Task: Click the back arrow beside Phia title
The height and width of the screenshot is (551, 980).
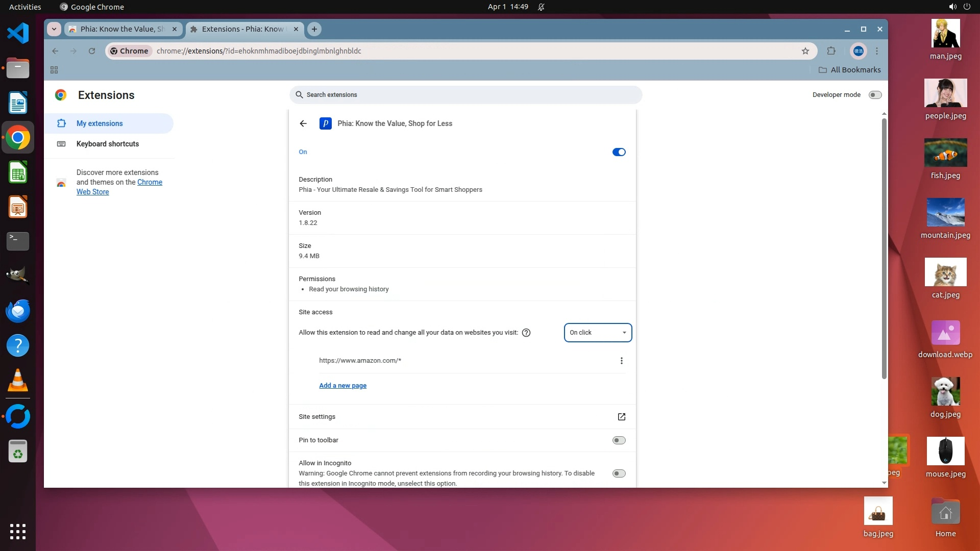Action: point(303,123)
